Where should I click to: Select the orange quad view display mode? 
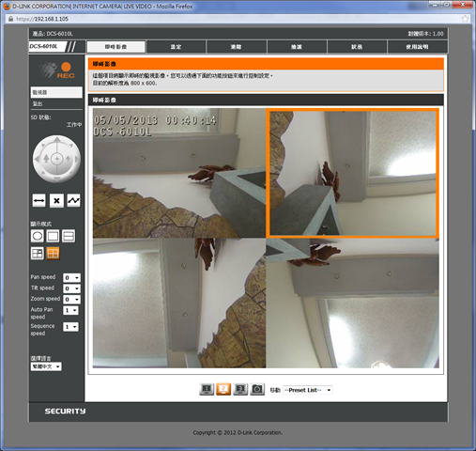(x=53, y=254)
